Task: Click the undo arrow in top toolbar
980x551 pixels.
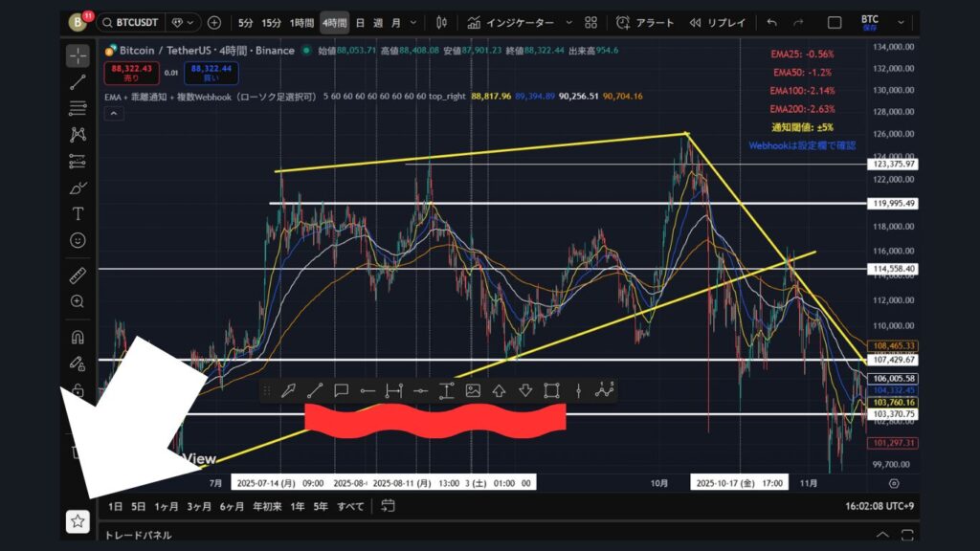Action: [x=772, y=22]
